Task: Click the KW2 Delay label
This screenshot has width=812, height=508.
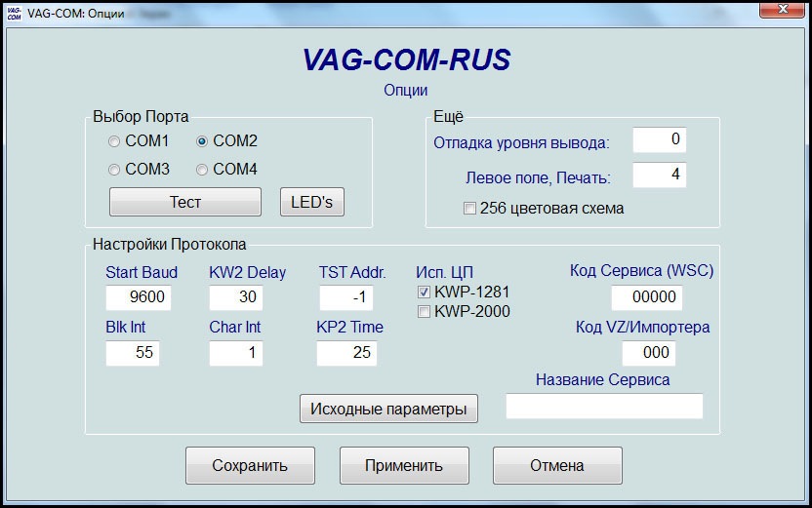Action: (x=247, y=273)
